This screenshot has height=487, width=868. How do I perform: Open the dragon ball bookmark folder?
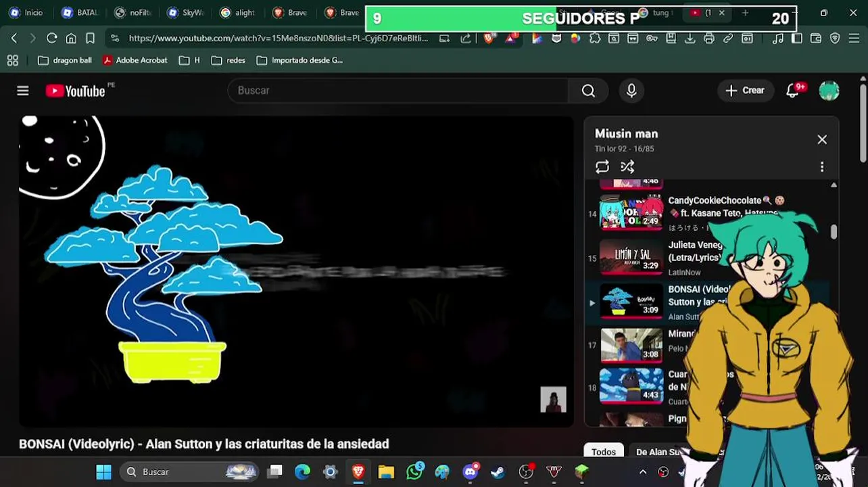pos(65,60)
